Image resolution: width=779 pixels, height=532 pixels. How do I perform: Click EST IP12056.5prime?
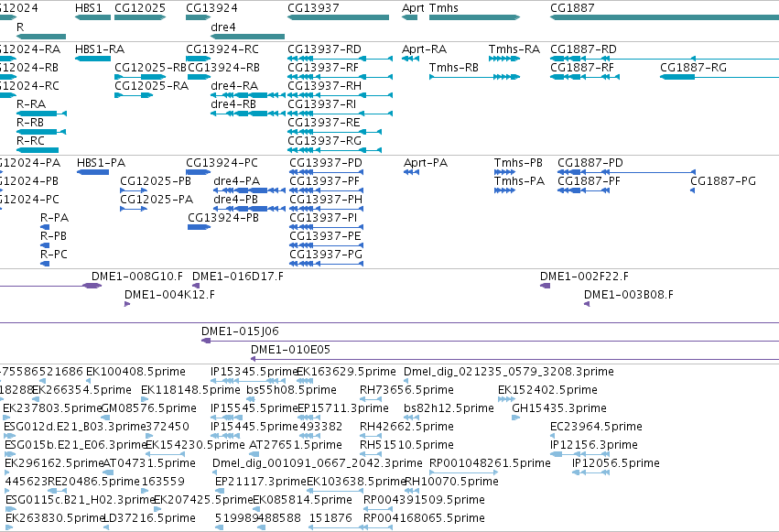coord(590,472)
